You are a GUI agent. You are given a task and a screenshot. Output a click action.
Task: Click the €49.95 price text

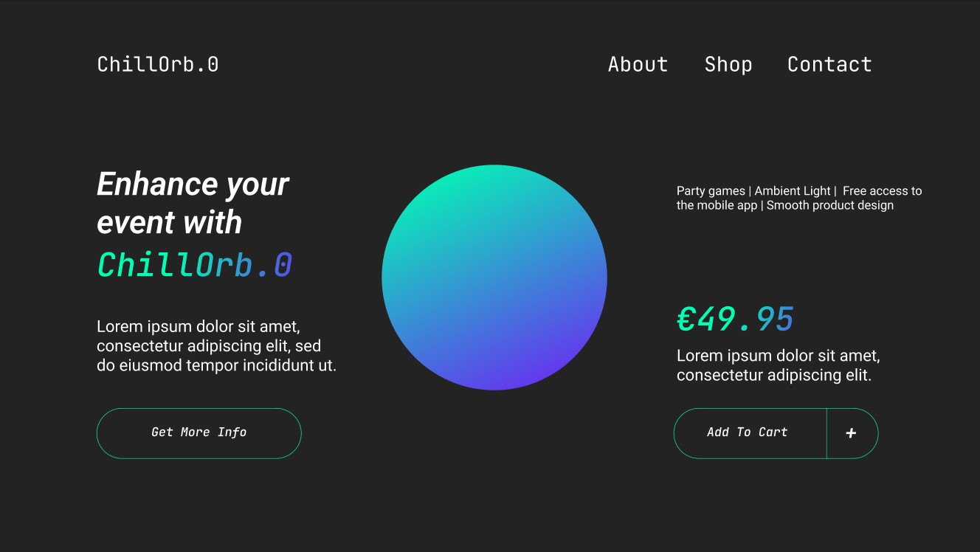[x=735, y=319]
